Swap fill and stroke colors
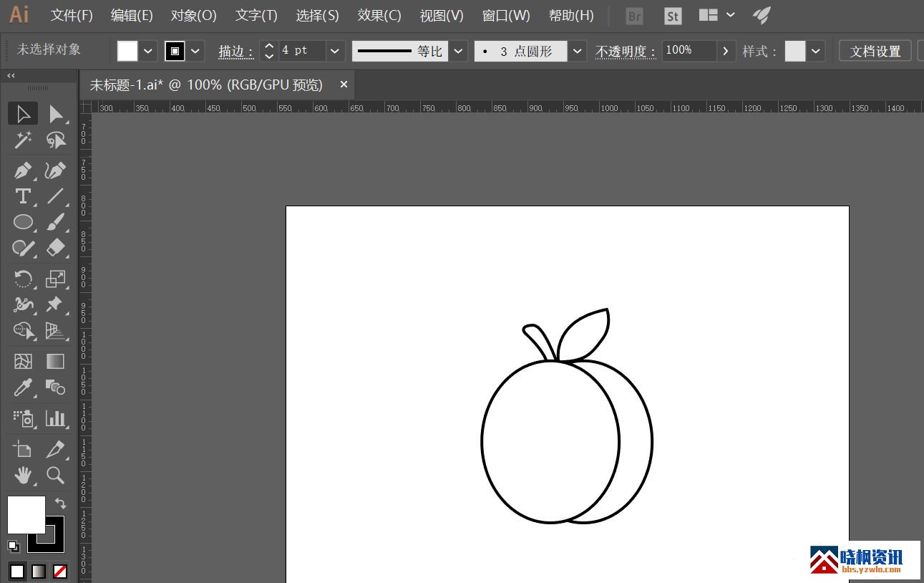 pos(60,503)
